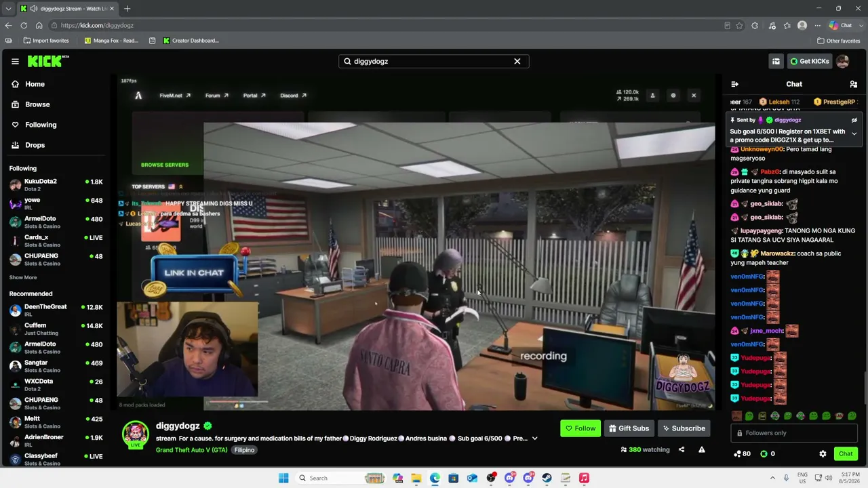Open Steam from the taskbar
Screen dimensions: 868x488
point(547,478)
